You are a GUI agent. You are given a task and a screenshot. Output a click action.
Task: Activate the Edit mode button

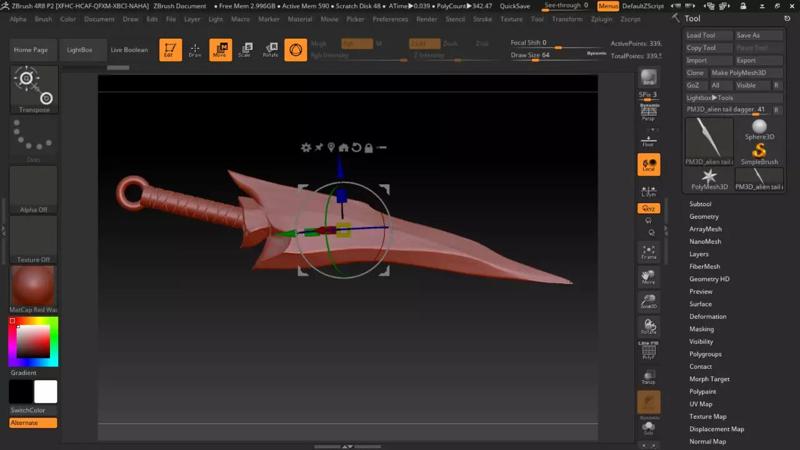[x=170, y=50]
